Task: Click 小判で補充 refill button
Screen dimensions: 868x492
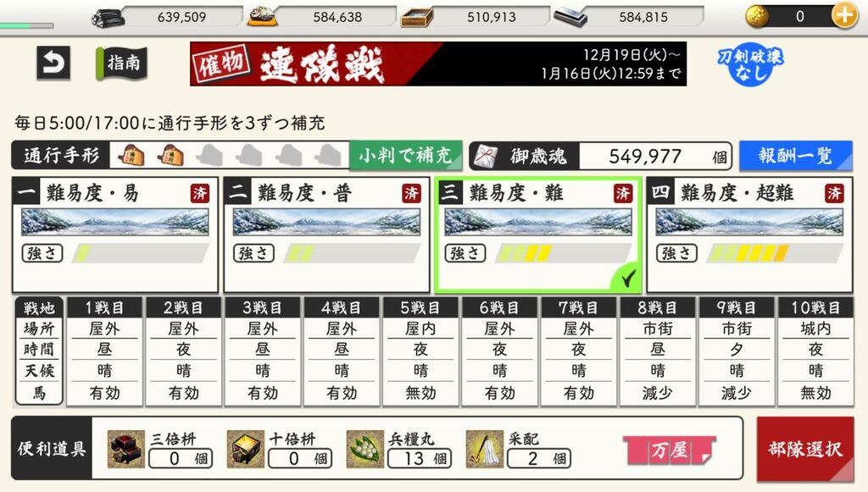Action: coord(405,155)
